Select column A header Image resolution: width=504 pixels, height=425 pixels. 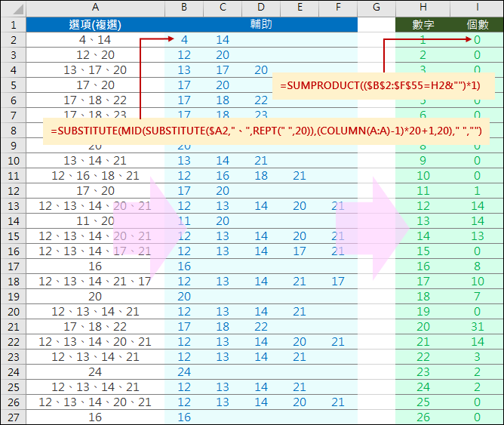pos(95,8)
